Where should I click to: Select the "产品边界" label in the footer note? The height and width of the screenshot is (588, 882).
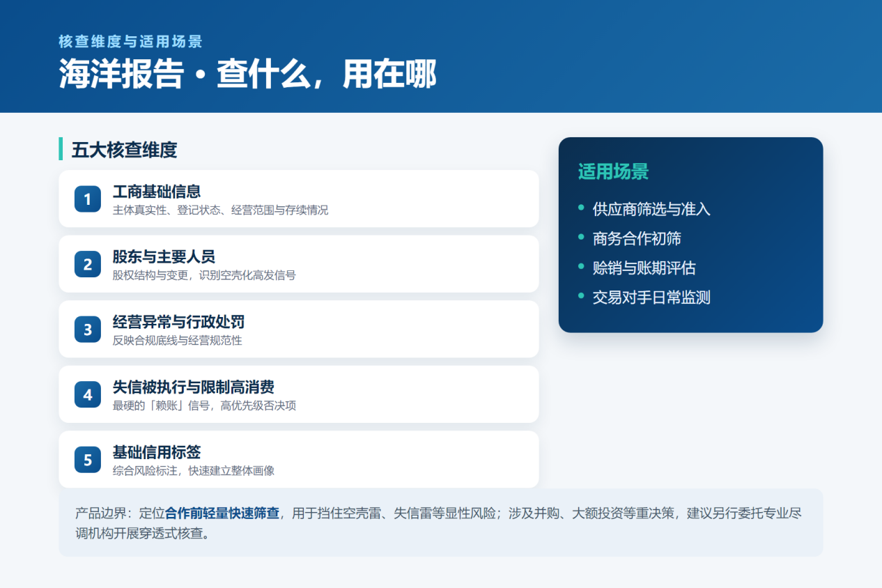(x=101, y=513)
